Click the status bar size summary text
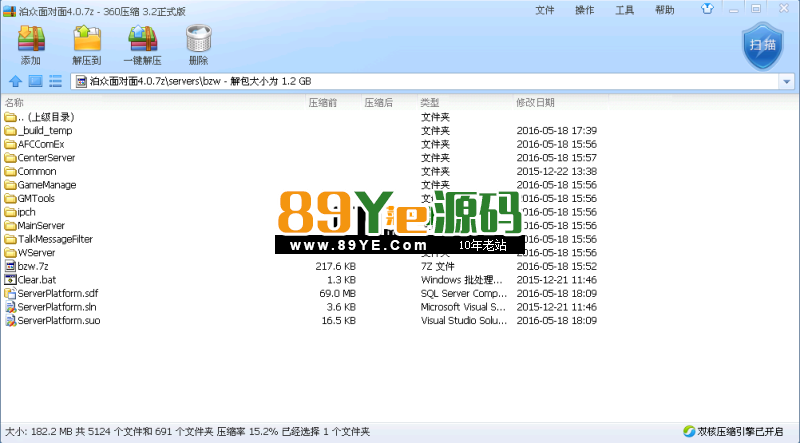800x443 pixels. point(187,432)
